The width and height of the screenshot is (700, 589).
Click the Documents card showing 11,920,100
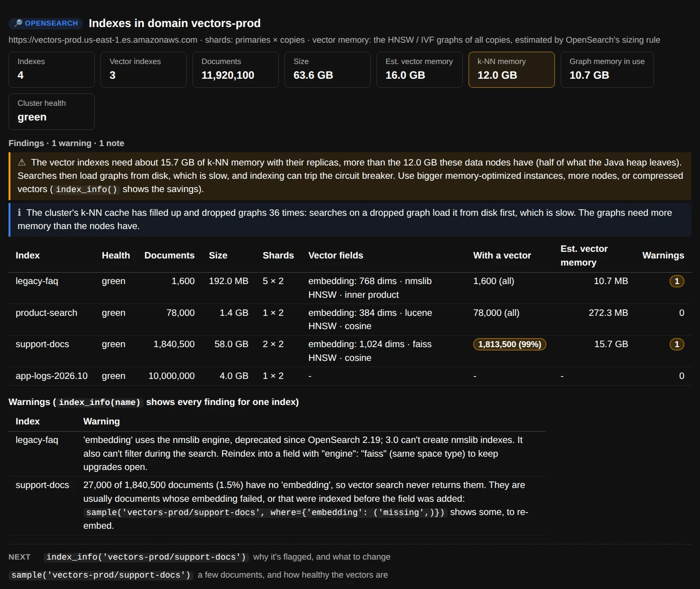tap(236, 70)
